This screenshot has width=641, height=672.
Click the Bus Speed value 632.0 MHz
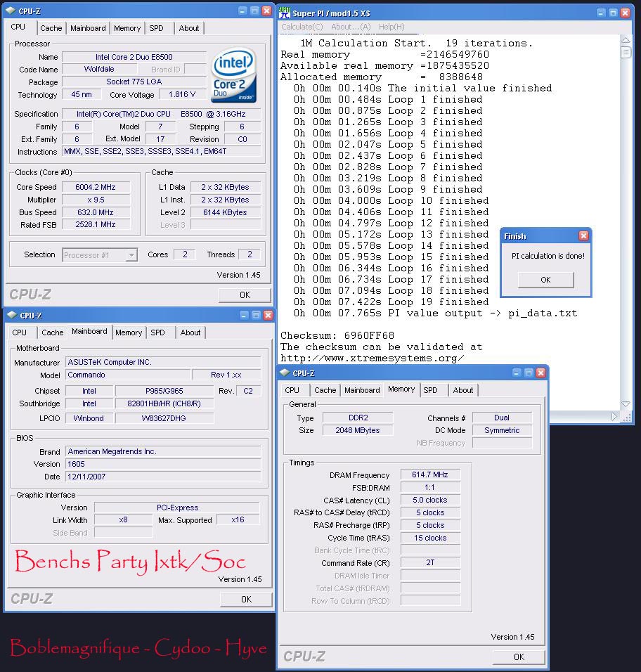96,212
